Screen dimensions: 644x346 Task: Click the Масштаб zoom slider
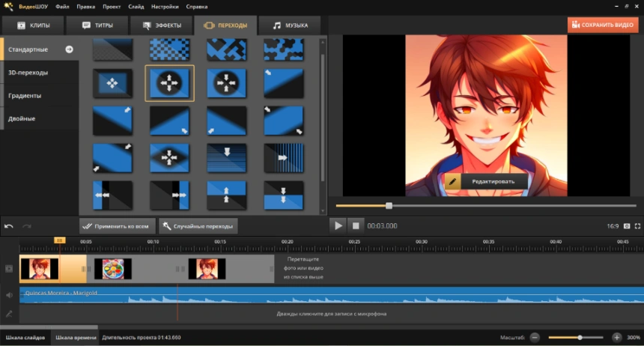click(x=575, y=337)
